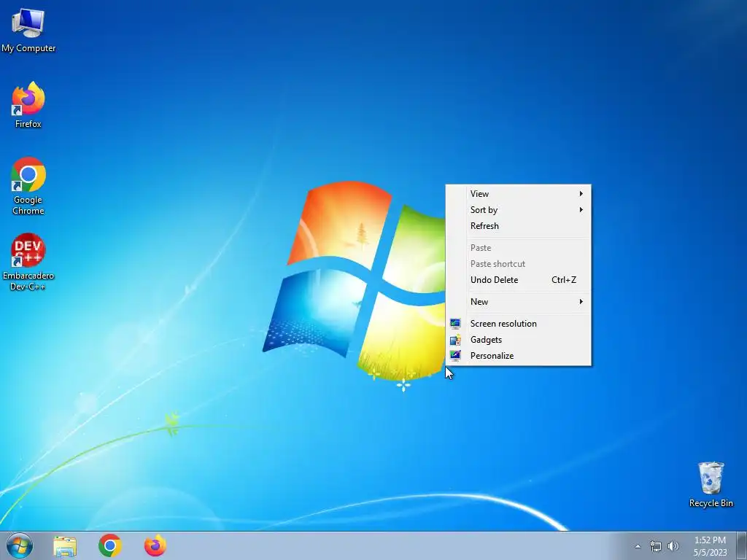Select the My Computer desktop icon
The height and width of the screenshot is (560, 747).
pyautogui.click(x=28, y=31)
